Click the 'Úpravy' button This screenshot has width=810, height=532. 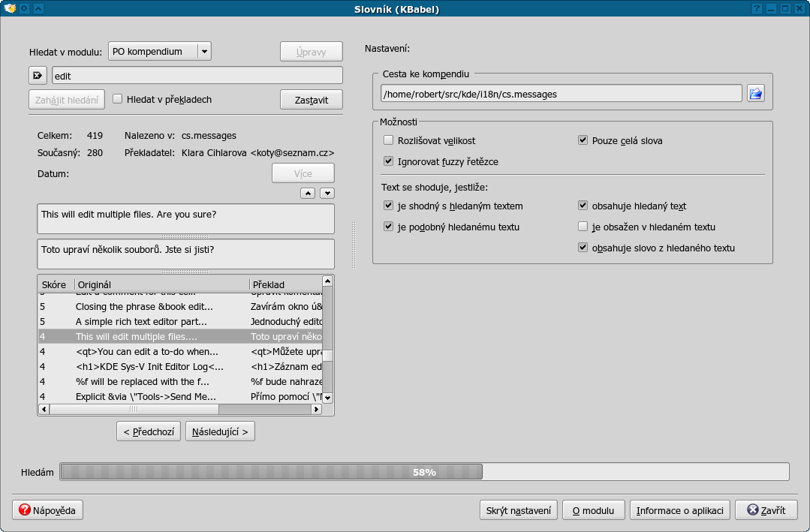click(312, 52)
